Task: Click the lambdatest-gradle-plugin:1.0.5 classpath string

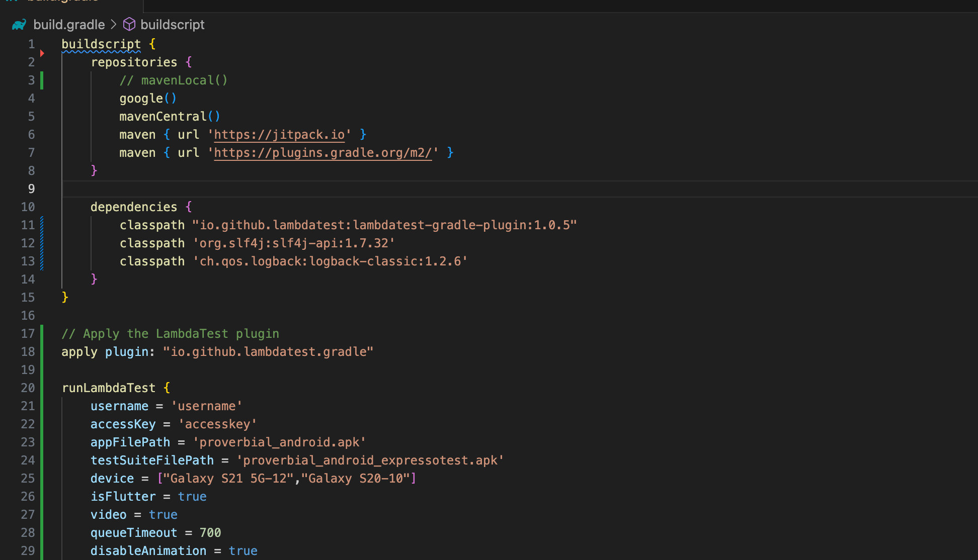Action: coord(384,225)
